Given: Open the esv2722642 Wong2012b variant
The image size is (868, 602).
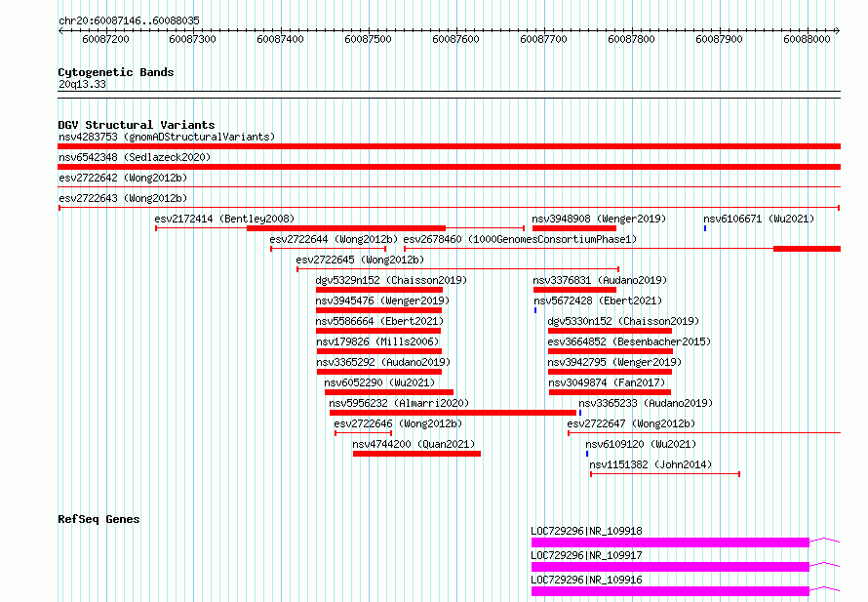Looking at the screenshot, I should pyautogui.click(x=123, y=178).
